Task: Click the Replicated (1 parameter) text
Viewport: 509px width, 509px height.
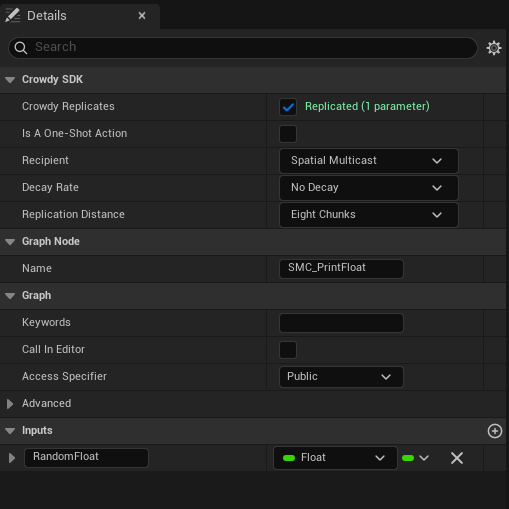Action: click(x=367, y=106)
